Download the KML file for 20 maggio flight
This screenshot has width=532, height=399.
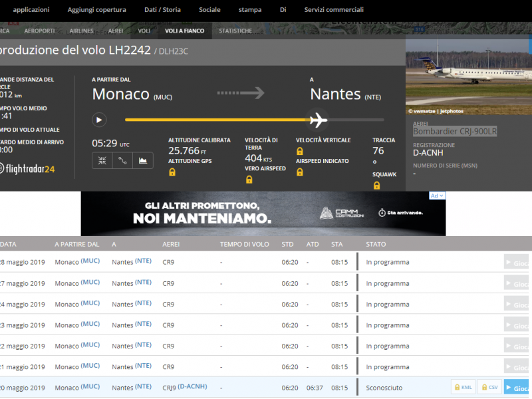pos(463,387)
